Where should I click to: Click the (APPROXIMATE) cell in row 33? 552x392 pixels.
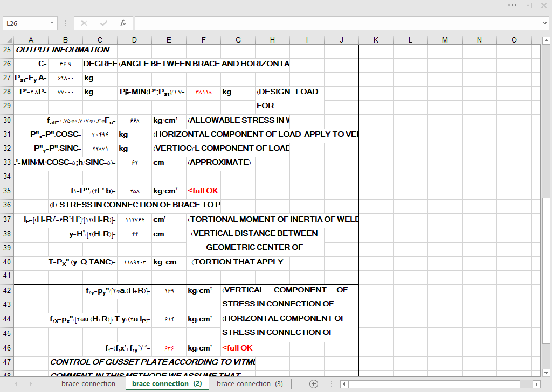[219, 162]
